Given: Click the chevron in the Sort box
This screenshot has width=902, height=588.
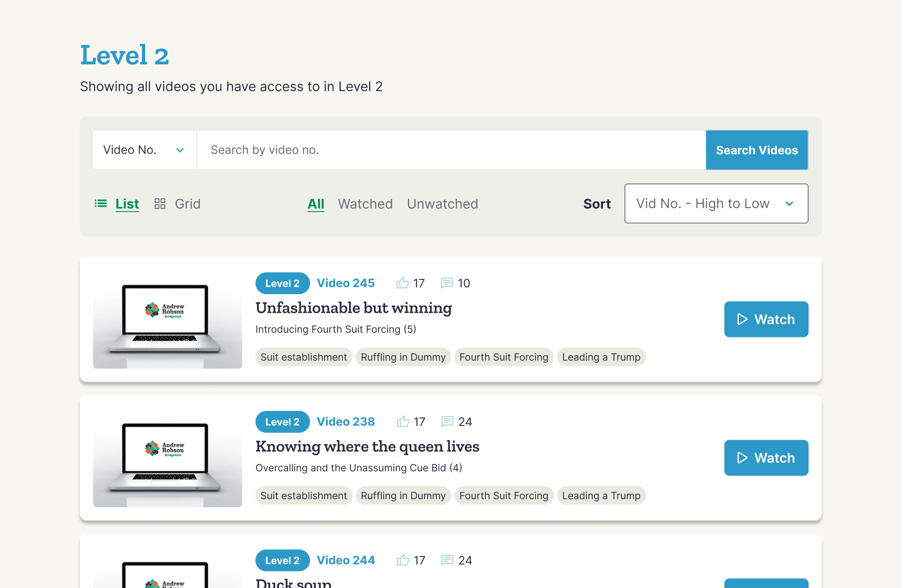Looking at the screenshot, I should (x=789, y=204).
